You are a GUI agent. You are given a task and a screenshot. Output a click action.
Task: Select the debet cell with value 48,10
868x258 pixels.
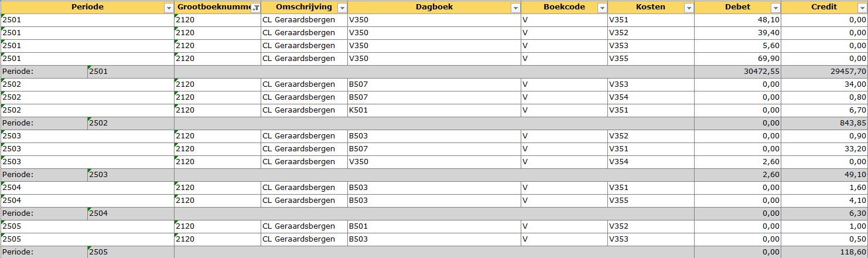pyautogui.click(x=737, y=20)
